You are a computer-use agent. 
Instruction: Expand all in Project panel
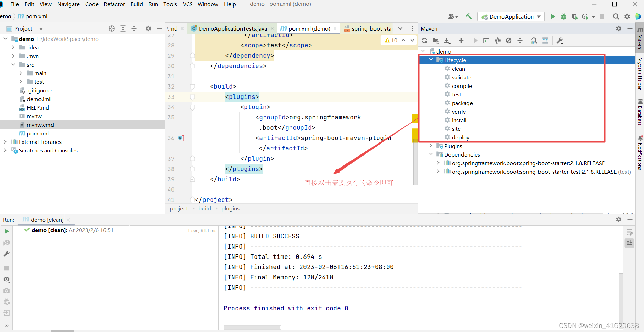123,28
